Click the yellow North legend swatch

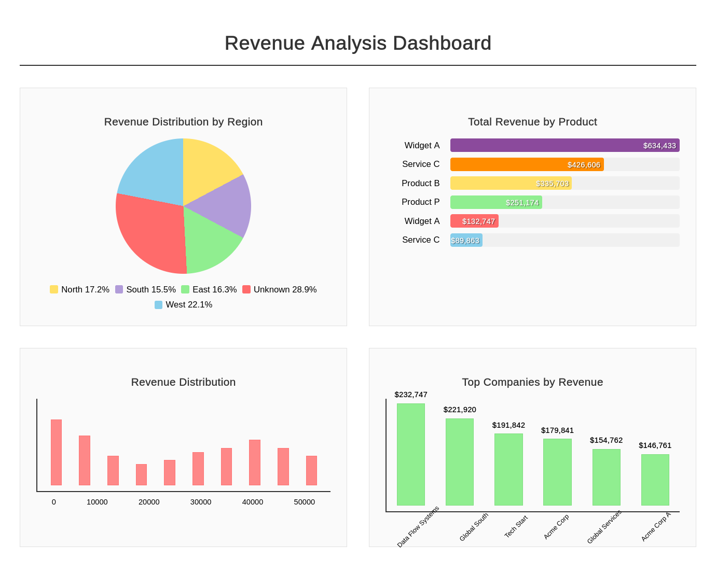54,289
